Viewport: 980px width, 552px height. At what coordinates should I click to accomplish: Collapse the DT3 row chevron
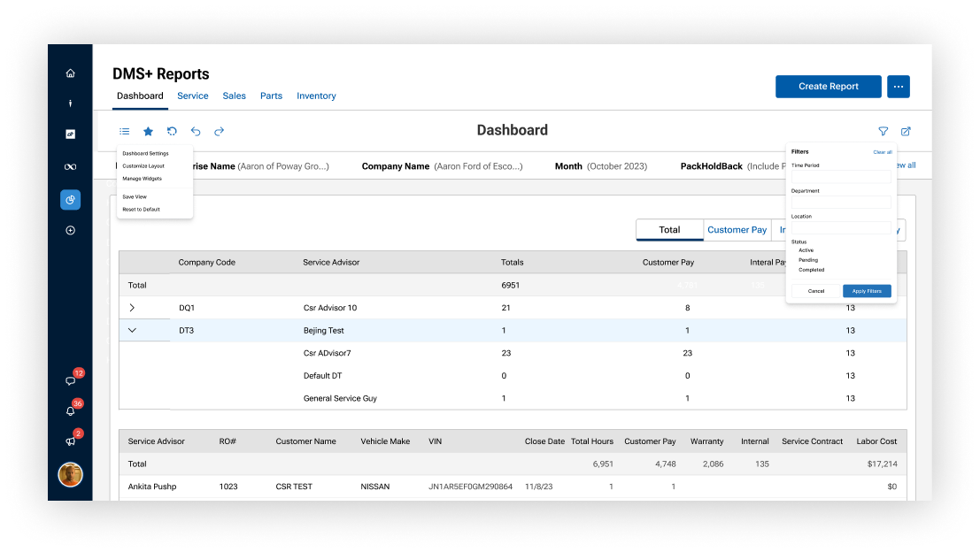point(132,330)
